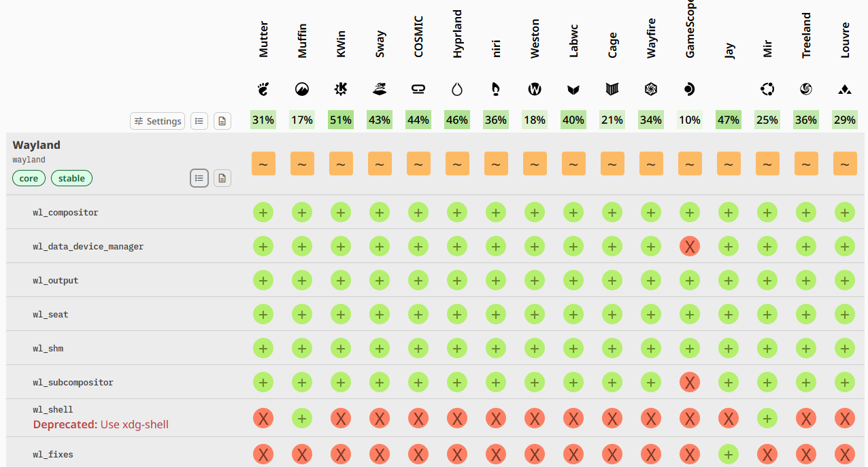The width and height of the screenshot is (868, 467).
Task: Toggle descriptions in the Wayland protocol row
Action: (x=222, y=178)
